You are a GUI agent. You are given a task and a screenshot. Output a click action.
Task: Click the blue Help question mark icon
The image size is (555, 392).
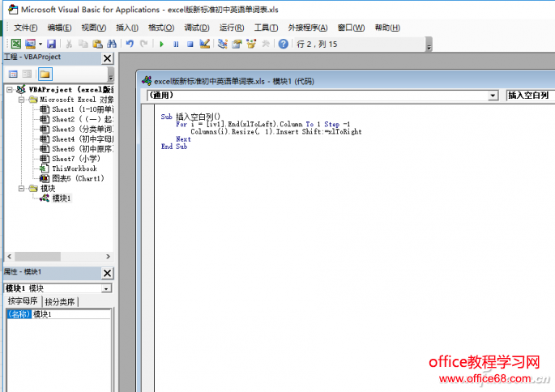(x=283, y=44)
